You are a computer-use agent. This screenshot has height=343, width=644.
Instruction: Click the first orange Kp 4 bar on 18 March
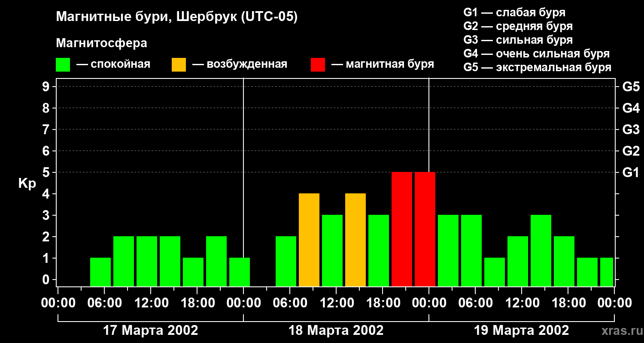click(309, 240)
